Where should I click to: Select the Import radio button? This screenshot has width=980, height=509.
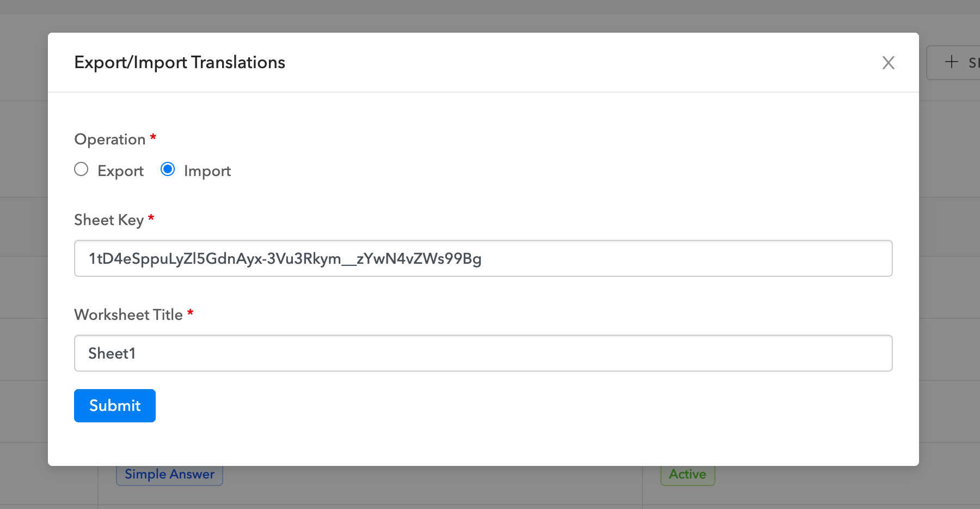click(168, 169)
